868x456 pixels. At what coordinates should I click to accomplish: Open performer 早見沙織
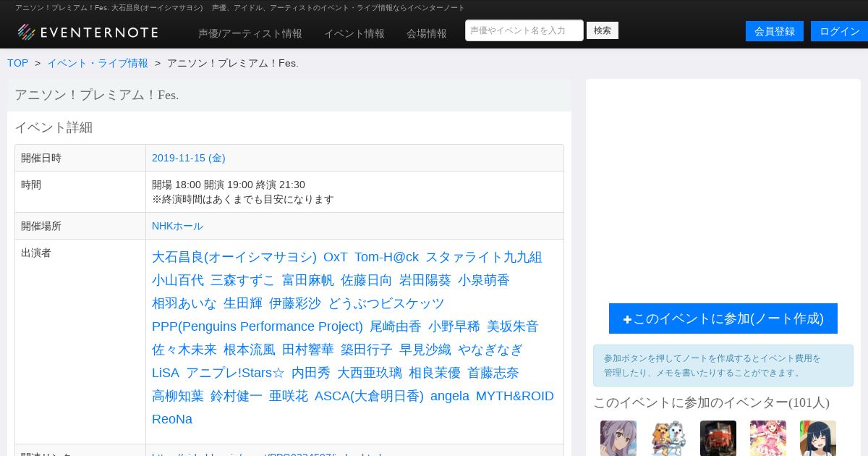[425, 350]
